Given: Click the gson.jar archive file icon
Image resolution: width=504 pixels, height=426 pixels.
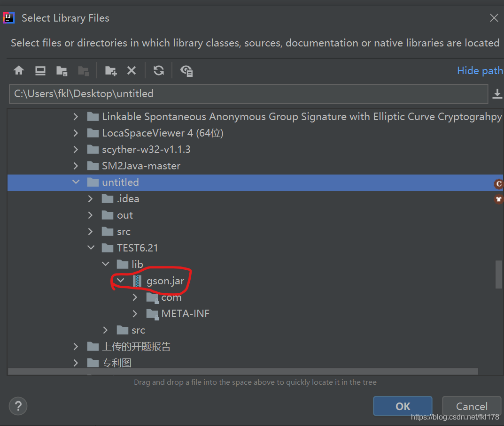Looking at the screenshot, I should [x=137, y=281].
